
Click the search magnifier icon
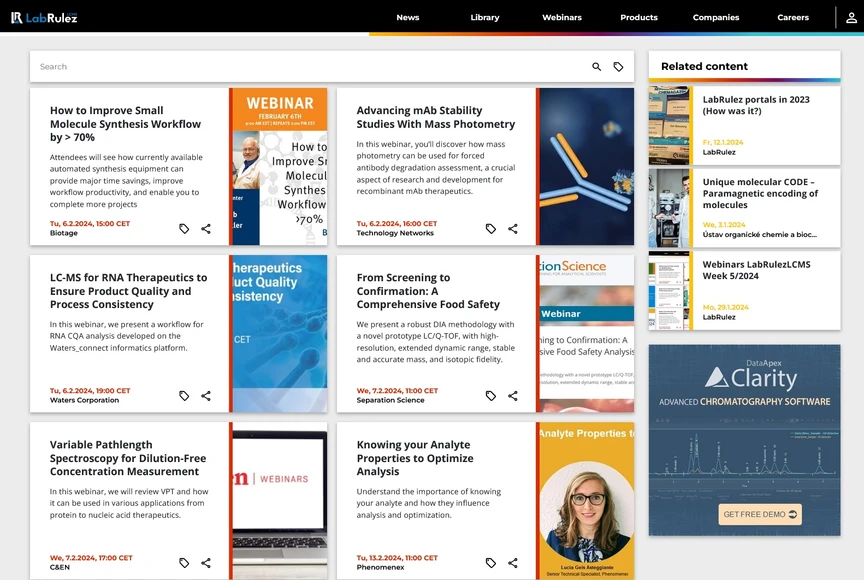596,67
